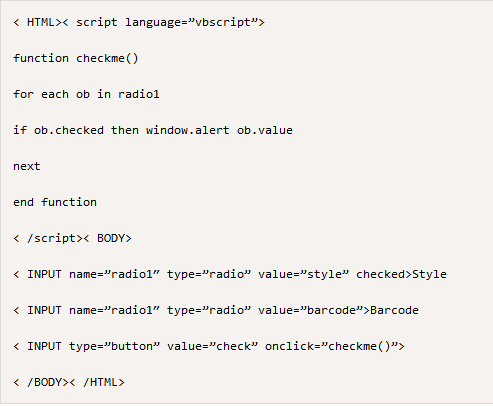This screenshot has width=493, height=406.
Task: Select the 'function checkme()' line
Action: click(76, 59)
